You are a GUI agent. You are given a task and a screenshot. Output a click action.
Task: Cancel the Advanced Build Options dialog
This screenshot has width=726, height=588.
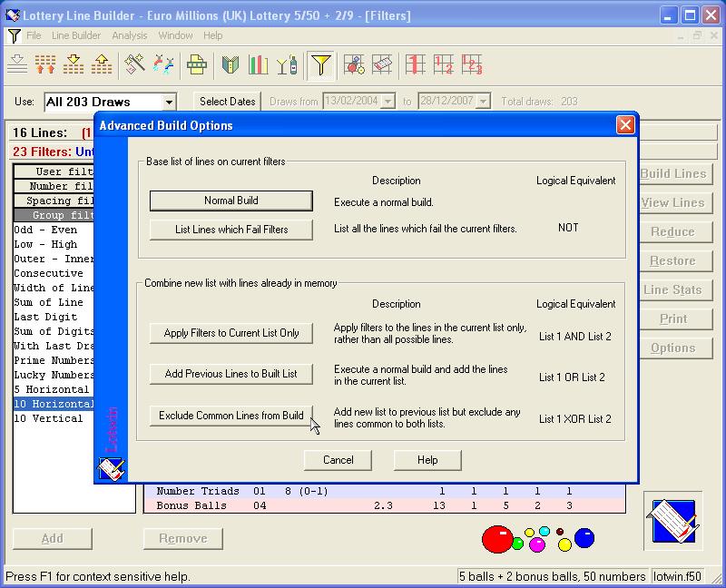pos(338,460)
